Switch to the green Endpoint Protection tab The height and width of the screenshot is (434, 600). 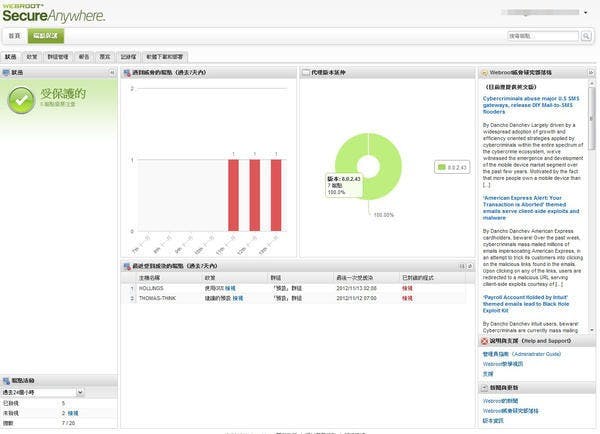click(x=46, y=36)
